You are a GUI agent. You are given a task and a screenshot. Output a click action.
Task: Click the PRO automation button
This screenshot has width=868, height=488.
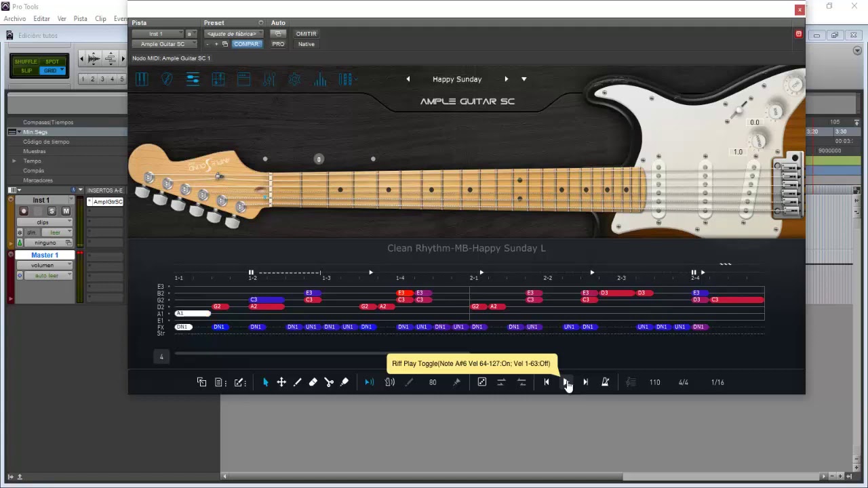(278, 44)
